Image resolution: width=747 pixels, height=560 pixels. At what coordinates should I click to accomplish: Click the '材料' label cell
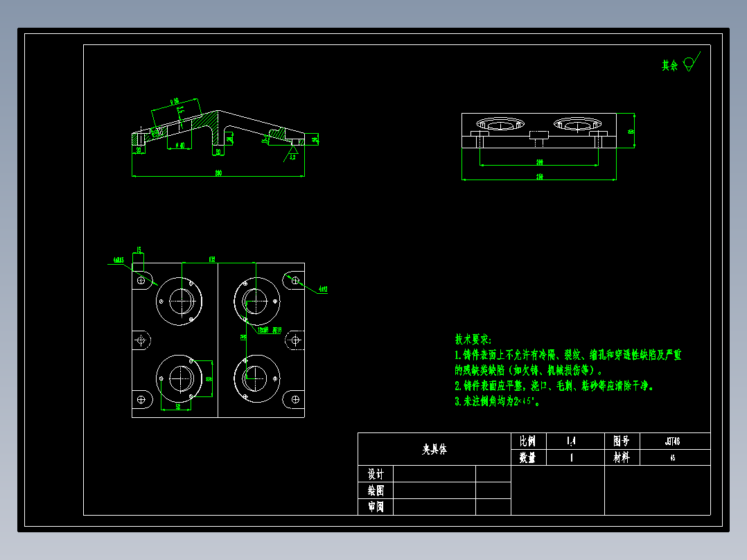point(622,457)
